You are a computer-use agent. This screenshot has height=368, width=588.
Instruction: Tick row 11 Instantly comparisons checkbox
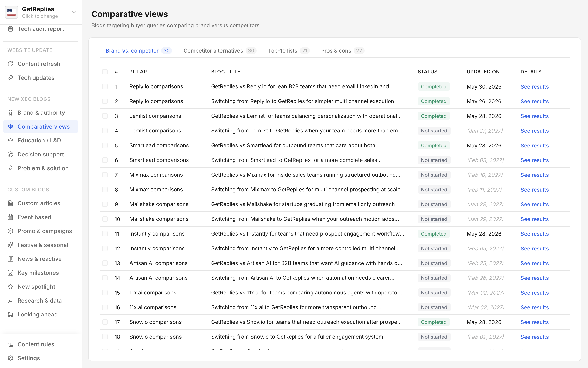tap(105, 234)
